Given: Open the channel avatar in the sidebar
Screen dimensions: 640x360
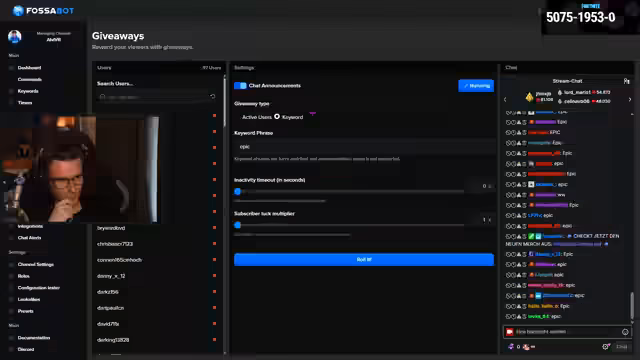Looking at the screenshot, I should (15, 37).
